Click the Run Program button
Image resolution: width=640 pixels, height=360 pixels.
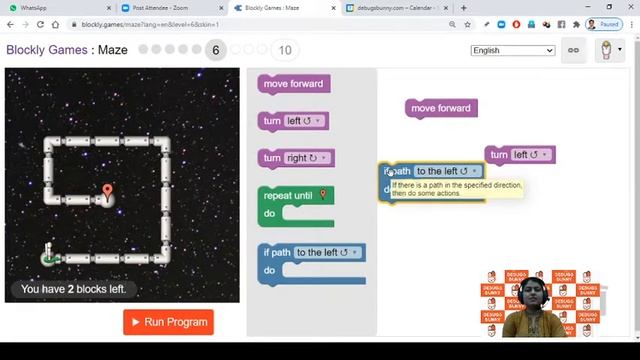[168, 322]
